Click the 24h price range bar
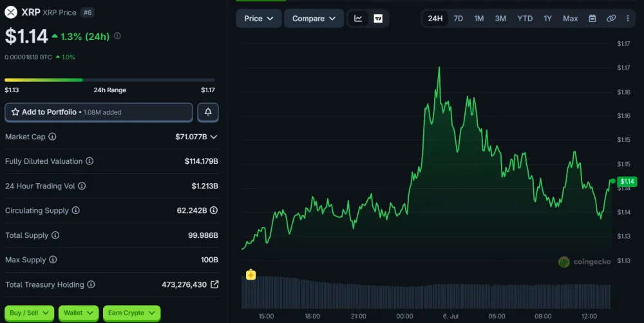 [x=109, y=80]
